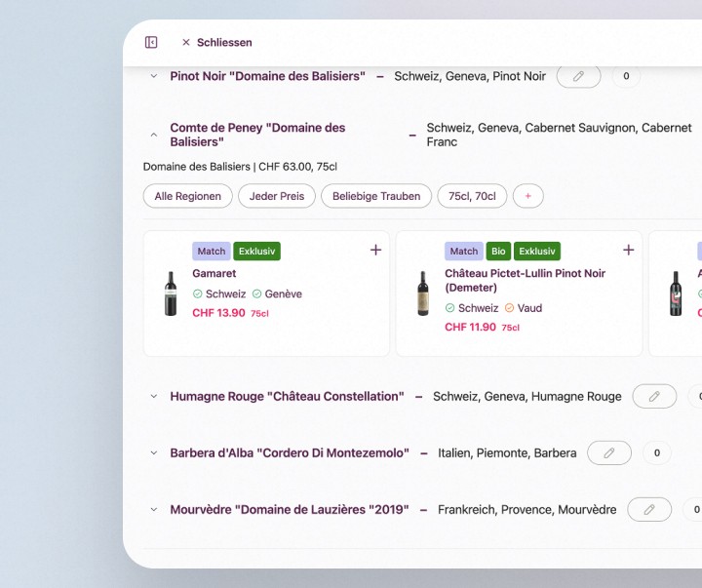
Task: Click the orange Vaud check icon
Action: point(510,308)
